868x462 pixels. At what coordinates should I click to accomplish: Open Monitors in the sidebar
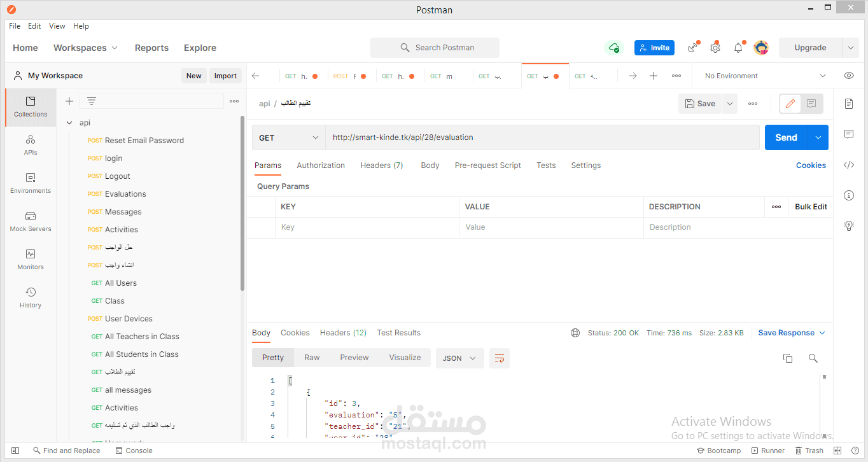click(x=31, y=260)
